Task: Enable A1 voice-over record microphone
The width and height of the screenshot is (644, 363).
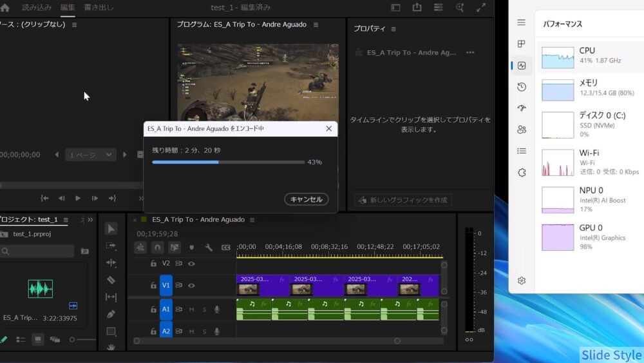Action: tap(217, 309)
